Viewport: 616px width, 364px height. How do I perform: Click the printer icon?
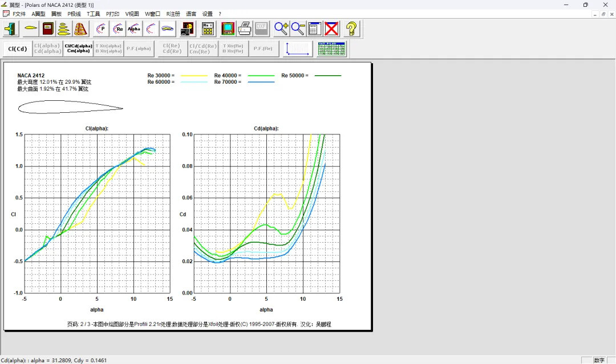coord(244,28)
